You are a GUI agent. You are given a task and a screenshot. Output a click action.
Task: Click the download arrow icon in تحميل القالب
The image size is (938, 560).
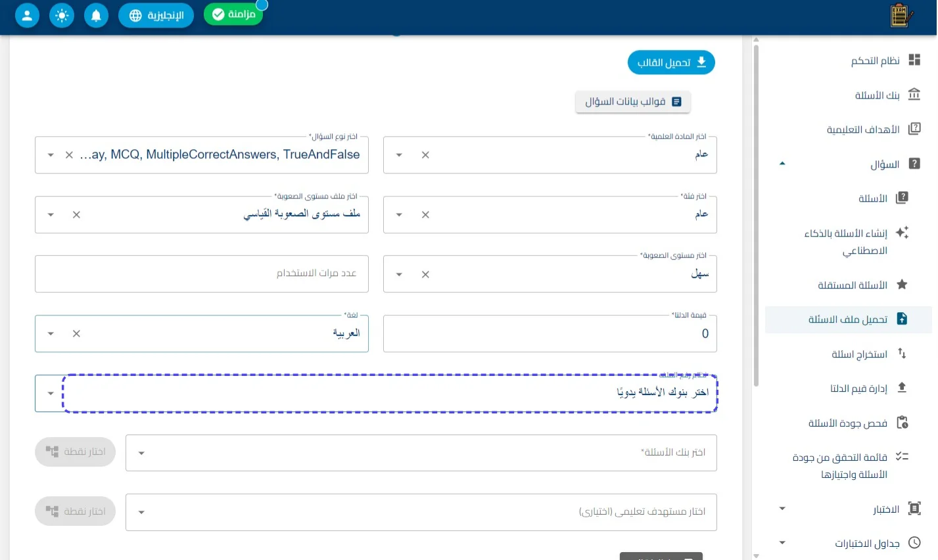click(x=701, y=62)
